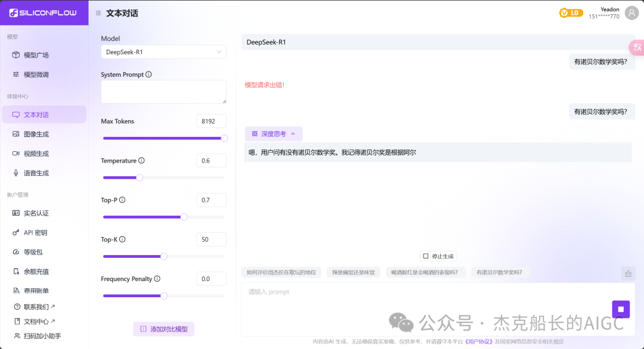Open 模型微调 in the sidebar

coord(44,74)
